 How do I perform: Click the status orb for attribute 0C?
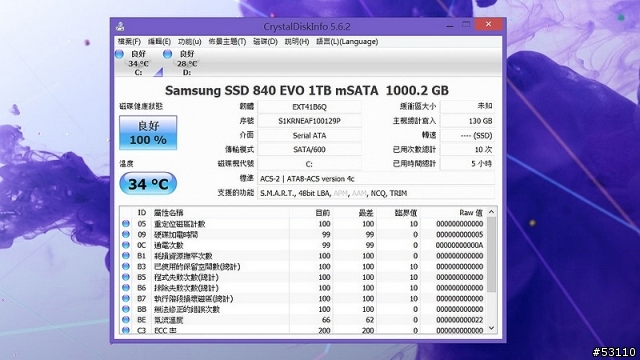tap(126, 245)
